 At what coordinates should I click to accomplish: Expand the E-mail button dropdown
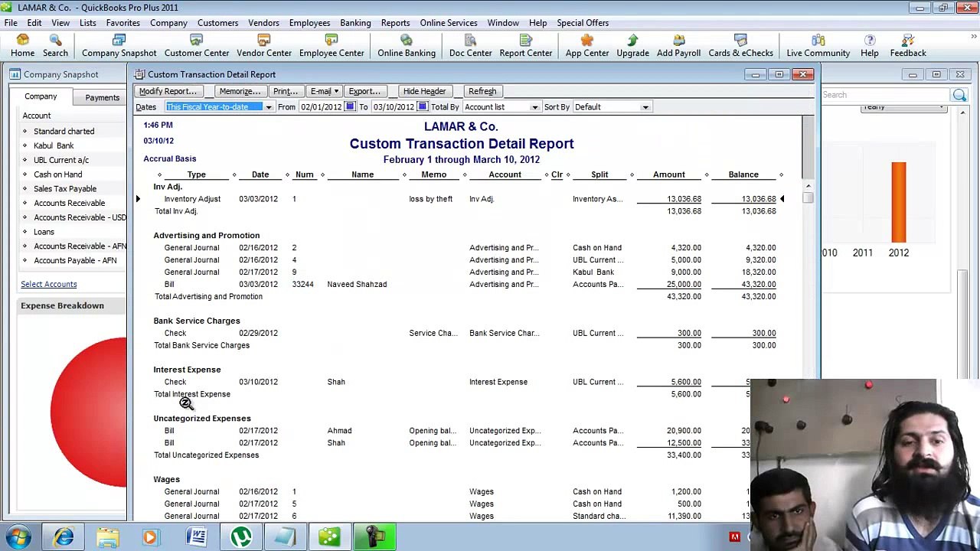[336, 91]
